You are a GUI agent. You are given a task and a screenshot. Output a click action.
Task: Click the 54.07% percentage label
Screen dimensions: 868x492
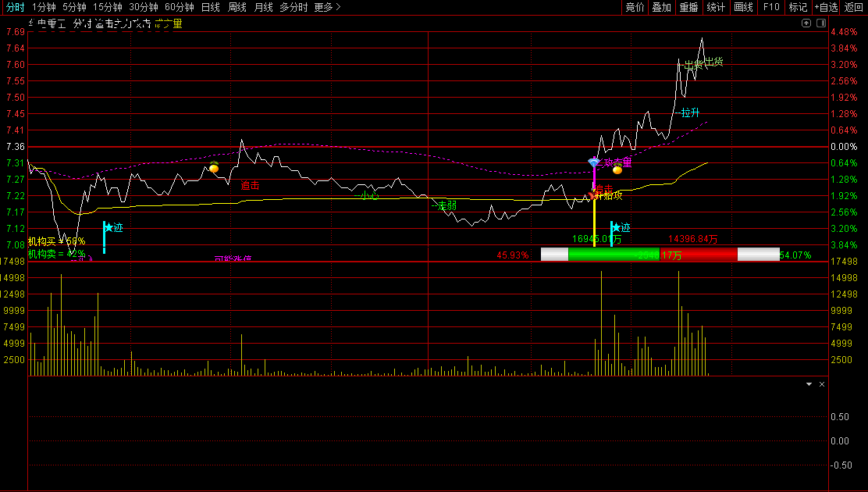pyautogui.click(x=795, y=255)
